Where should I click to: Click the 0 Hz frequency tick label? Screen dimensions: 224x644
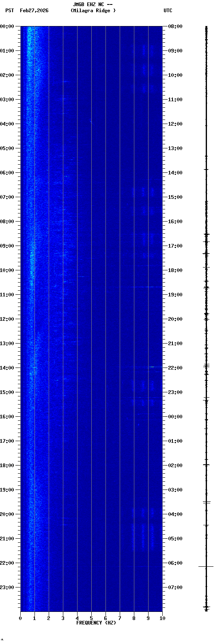[20, 618]
